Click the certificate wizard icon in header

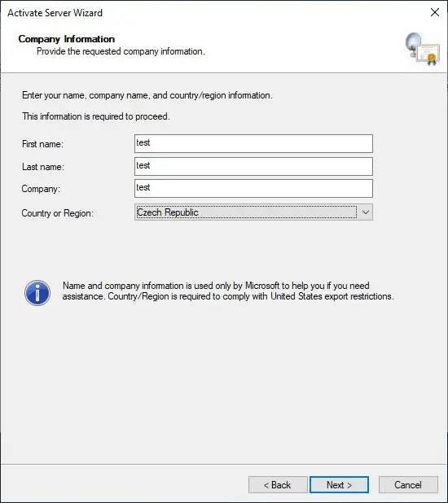pyautogui.click(x=422, y=49)
